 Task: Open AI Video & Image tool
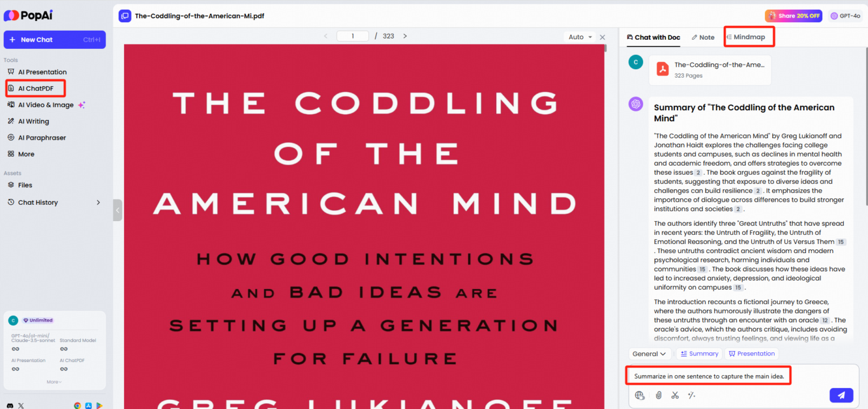pyautogui.click(x=46, y=105)
